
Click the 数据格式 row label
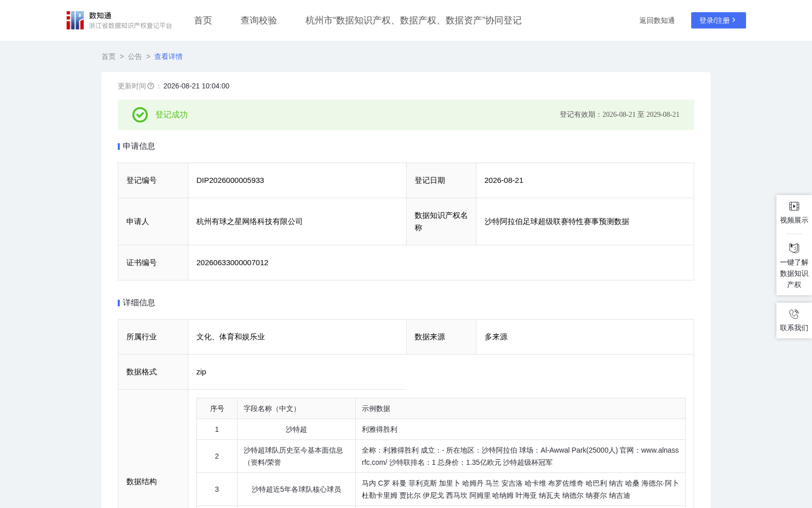pos(142,372)
